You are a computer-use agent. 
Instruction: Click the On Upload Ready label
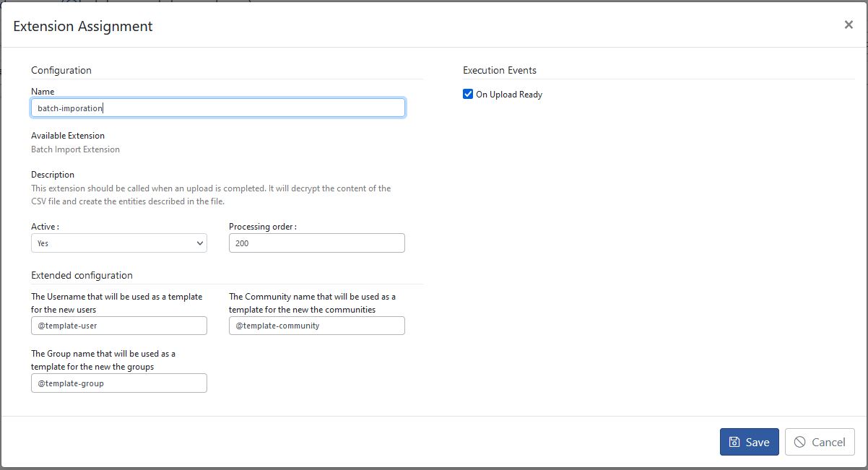[x=509, y=95]
